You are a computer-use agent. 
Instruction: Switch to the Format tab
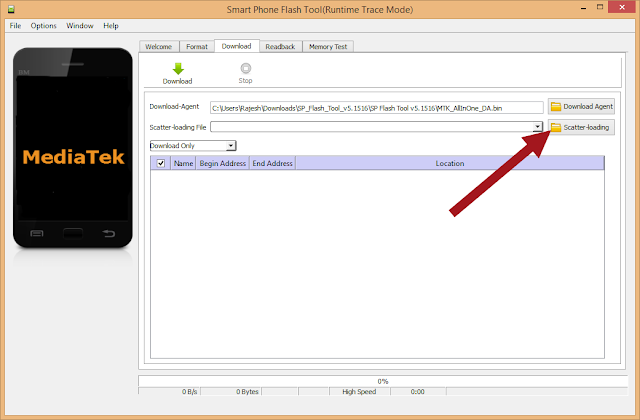tap(197, 47)
